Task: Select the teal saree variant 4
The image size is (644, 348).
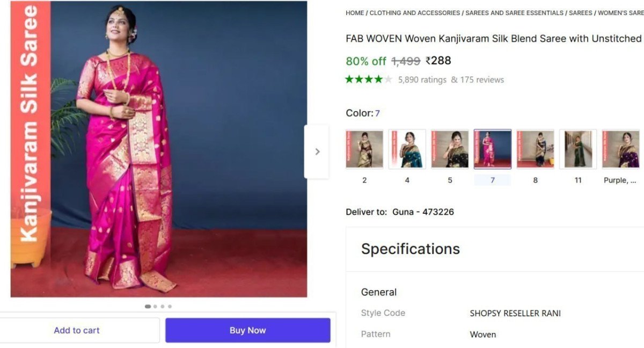Action: pos(407,149)
